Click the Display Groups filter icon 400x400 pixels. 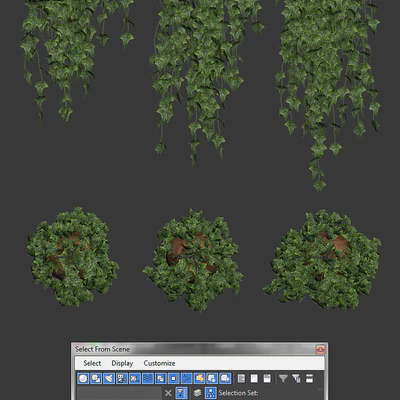(161, 378)
